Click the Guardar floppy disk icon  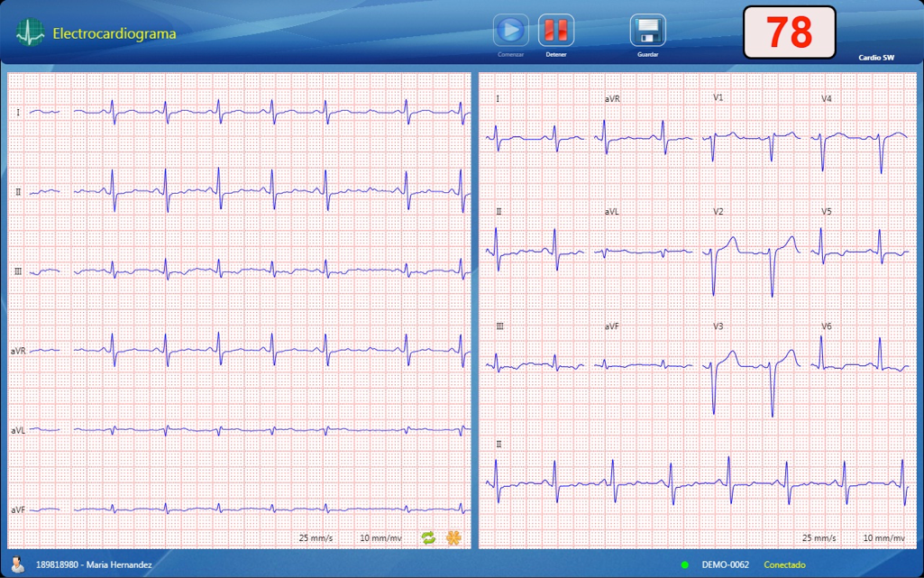pyautogui.click(x=647, y=31)
